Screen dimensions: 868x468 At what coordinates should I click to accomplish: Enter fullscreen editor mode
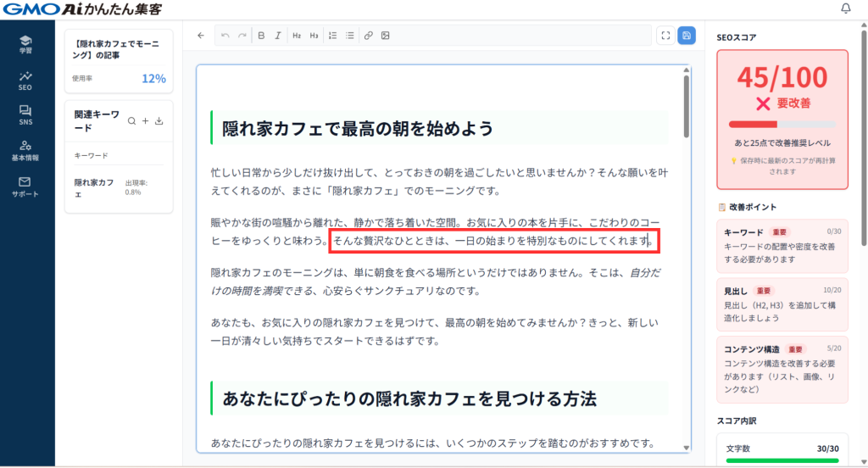click(665, 36)
